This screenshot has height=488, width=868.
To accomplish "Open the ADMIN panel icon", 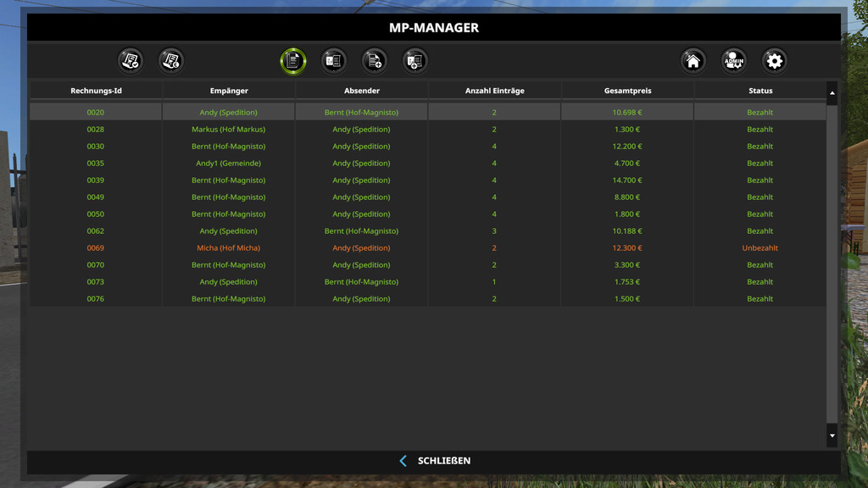I will point(733,60).
